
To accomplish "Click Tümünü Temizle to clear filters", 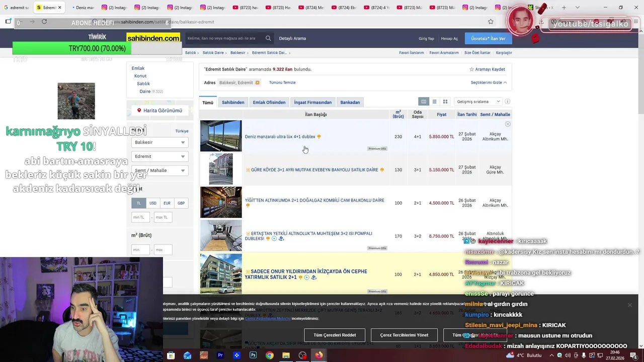I will [x=282, y=82].
